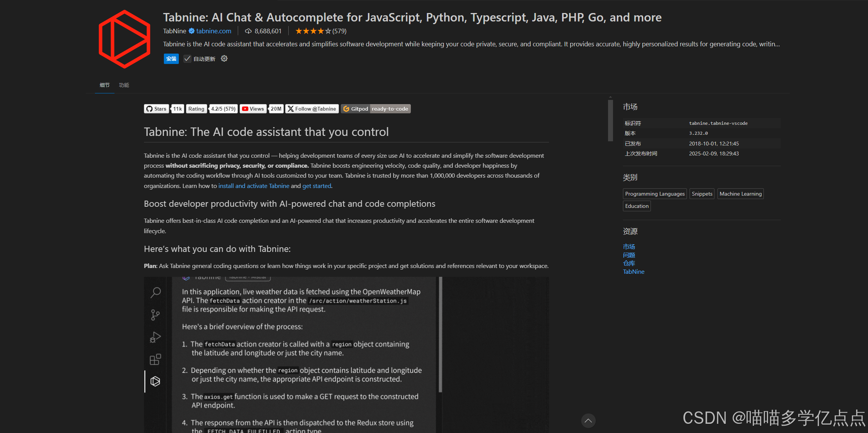Image resolution: width=868 pixels, height=433 pixels.
Task: Click the blue 安装 install button
Action: 171,59
